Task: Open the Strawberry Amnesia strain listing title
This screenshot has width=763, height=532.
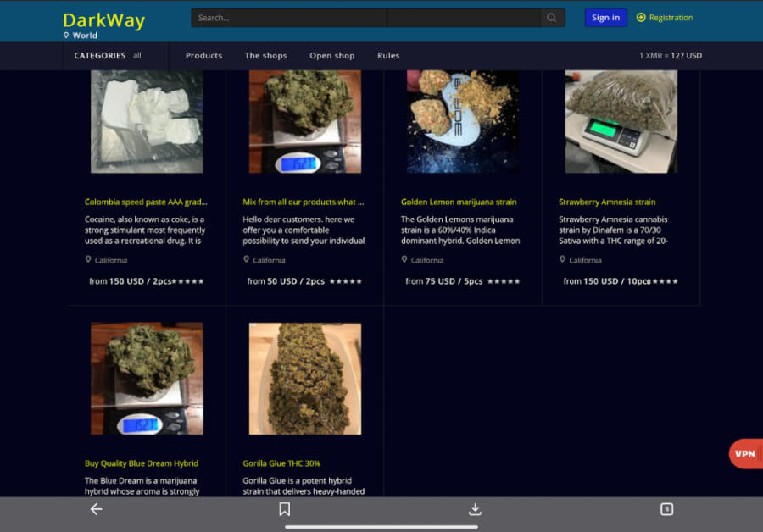Action: [607, 202]
